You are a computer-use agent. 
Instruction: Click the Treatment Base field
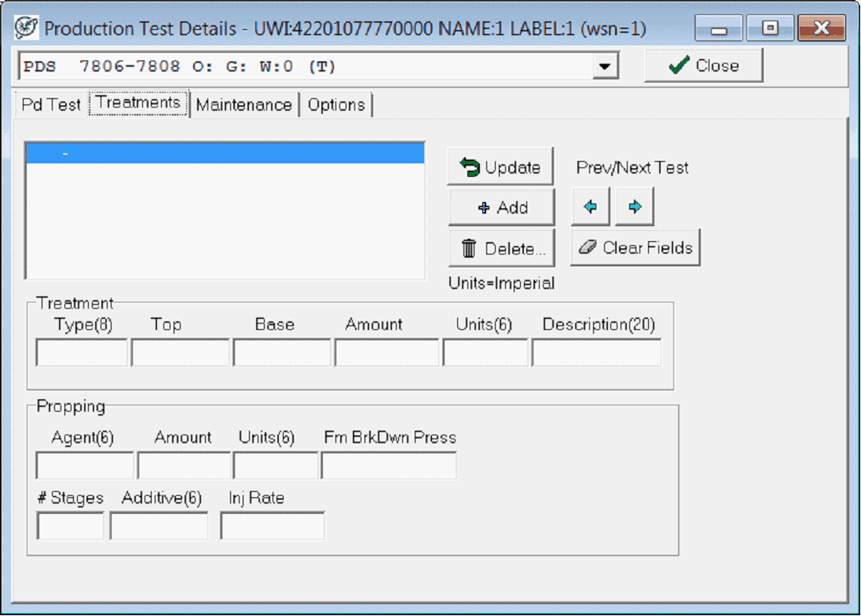click(x=281, y=353)
